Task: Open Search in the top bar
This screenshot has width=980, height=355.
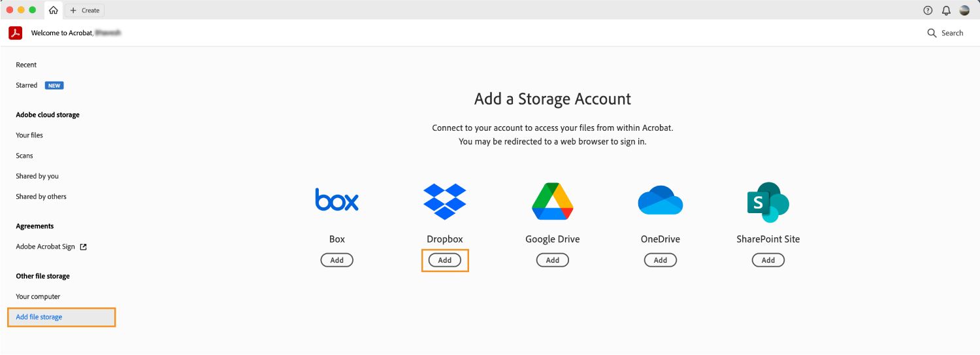Action: click(x=945, y=33)
